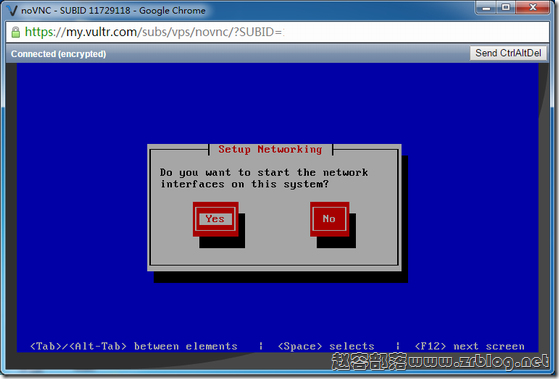The width and height of the screenshot is (559, 379).
Task: Click the F12 next screen hint
Action: coord(470,346)
